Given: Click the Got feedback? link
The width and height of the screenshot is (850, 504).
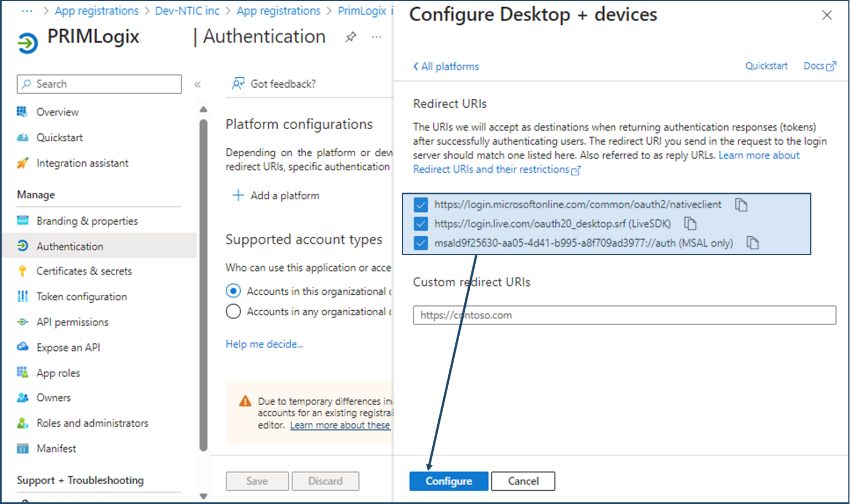Looking at the screenshot, I should [x=283, y=84].
